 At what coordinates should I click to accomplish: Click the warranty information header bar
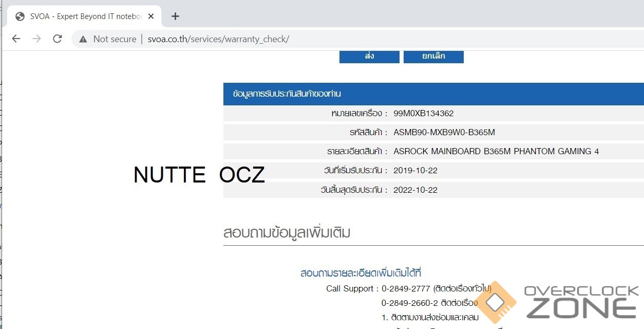[x=433, y=94]
